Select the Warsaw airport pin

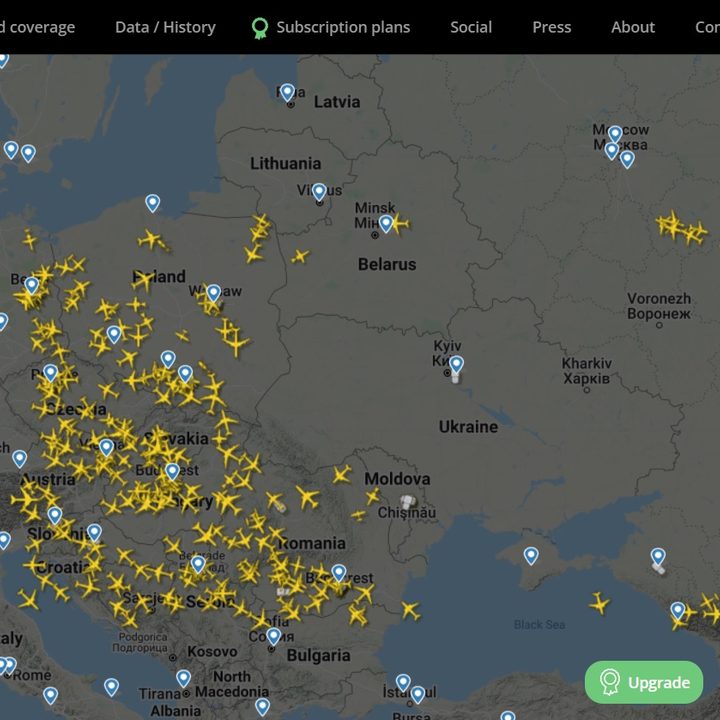pyautogui.click(x=214, y=293)
